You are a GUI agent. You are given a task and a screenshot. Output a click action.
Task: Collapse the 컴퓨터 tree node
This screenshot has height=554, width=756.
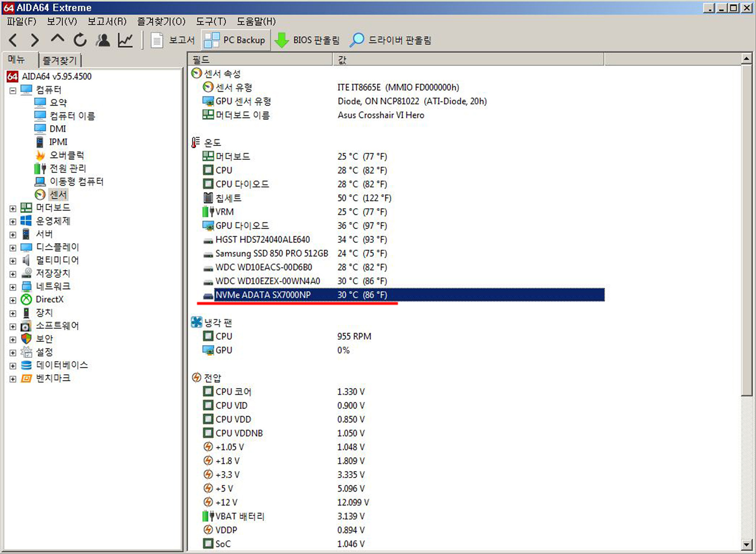[x=12, y=90]
